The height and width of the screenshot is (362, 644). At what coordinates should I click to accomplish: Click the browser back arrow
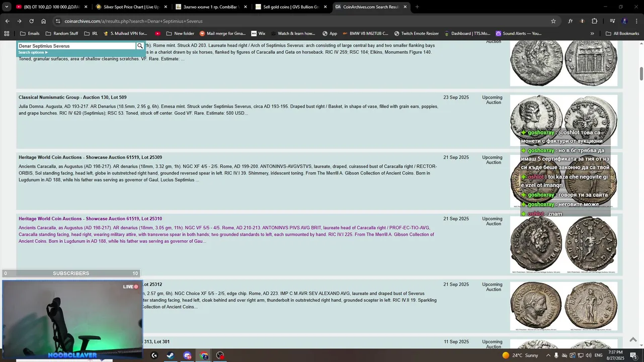pos(7,21)
